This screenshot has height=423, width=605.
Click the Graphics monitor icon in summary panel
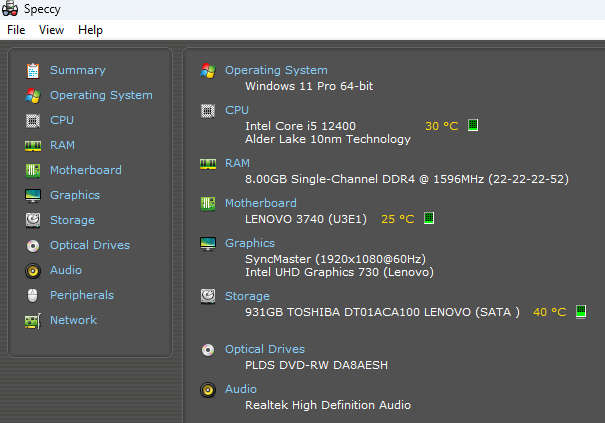(208, 244)
